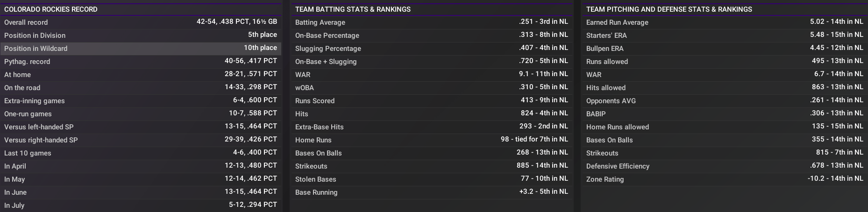
Task: Click the Last 10 games row
Action: [x=140, y=153]
